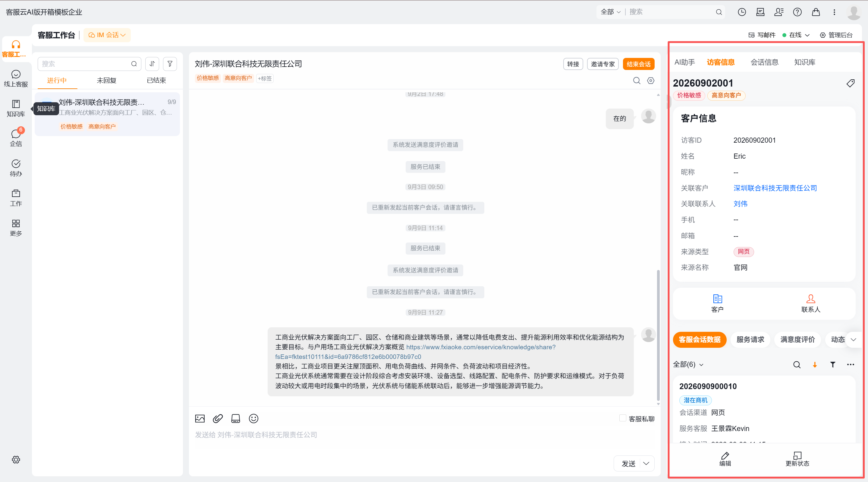
Task: Select the 进行中 tab
Action: tap(57, 81)
